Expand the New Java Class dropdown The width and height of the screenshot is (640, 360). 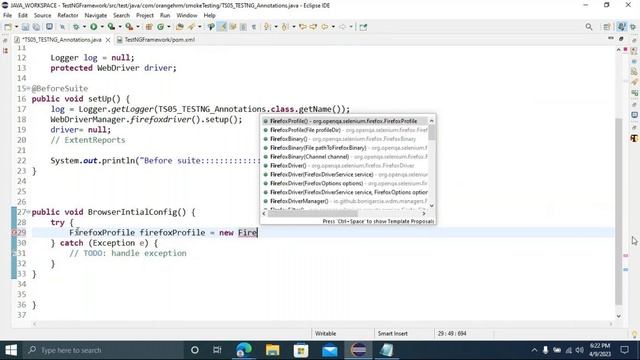[x=169, y=27]
